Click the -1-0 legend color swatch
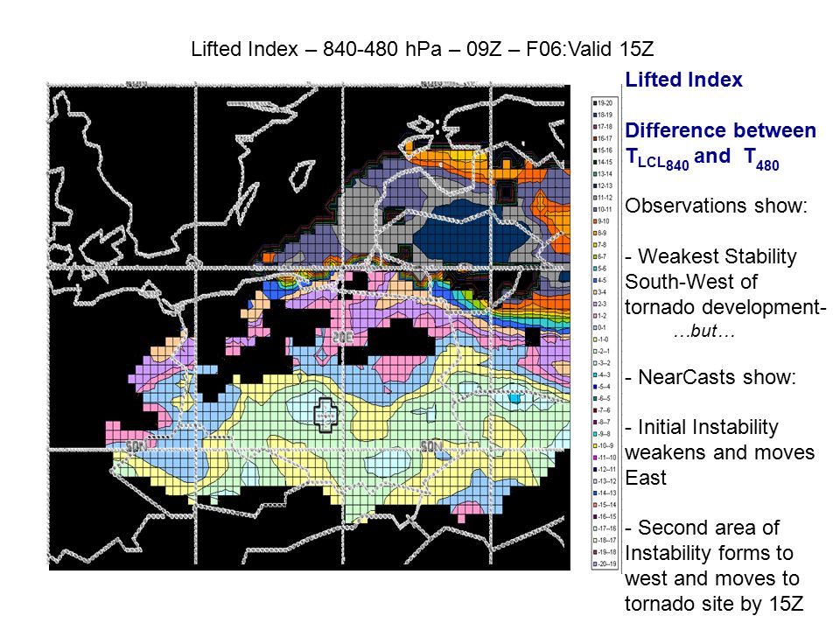Image resolution: width=840 pixels, height=630 pixels. click(x=595, y=339)
